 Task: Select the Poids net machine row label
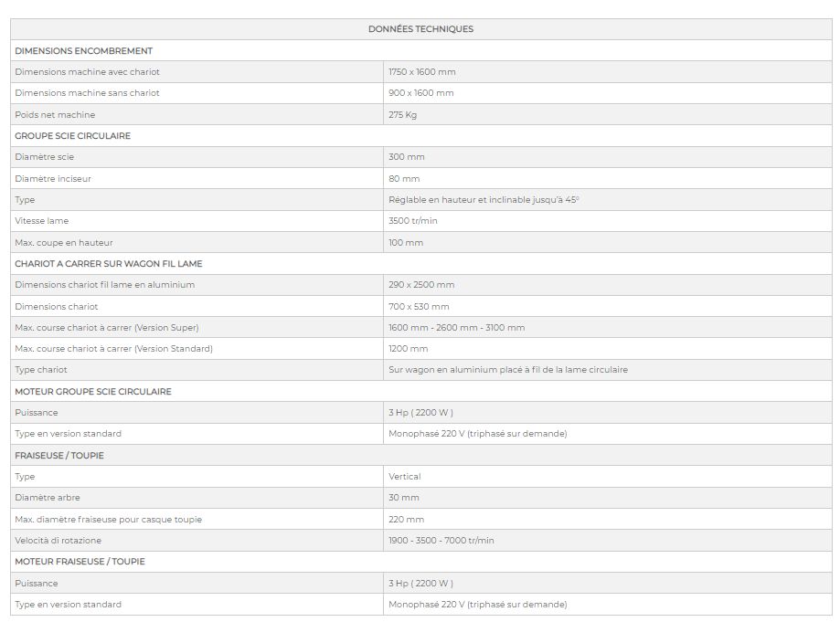point(55,115)
